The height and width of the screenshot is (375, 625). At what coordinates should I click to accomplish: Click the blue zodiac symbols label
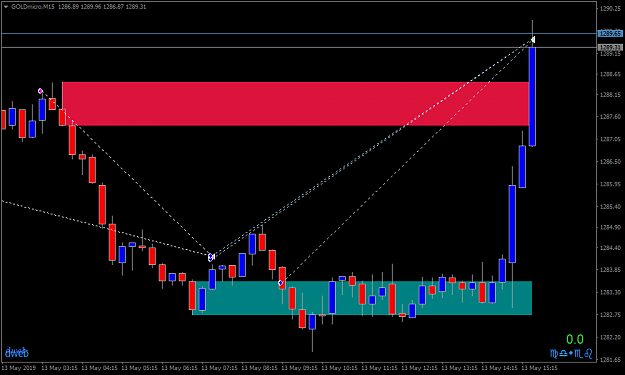[571, 353]
